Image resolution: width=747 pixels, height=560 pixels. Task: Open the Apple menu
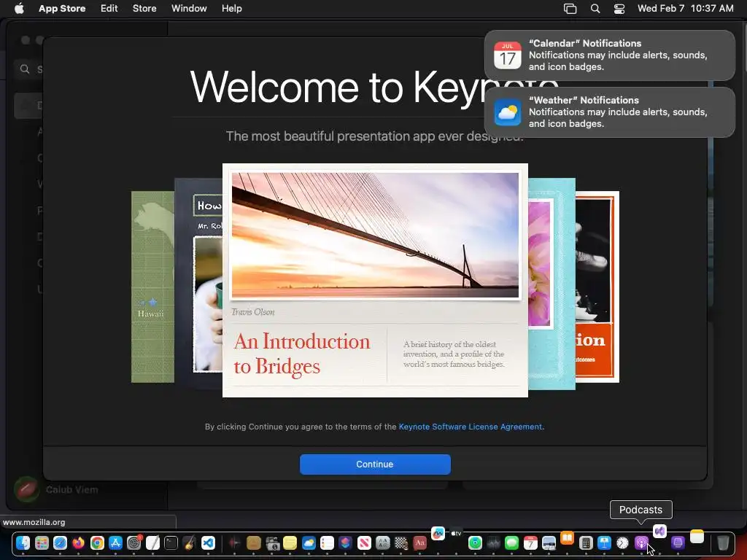click(19, 8)
